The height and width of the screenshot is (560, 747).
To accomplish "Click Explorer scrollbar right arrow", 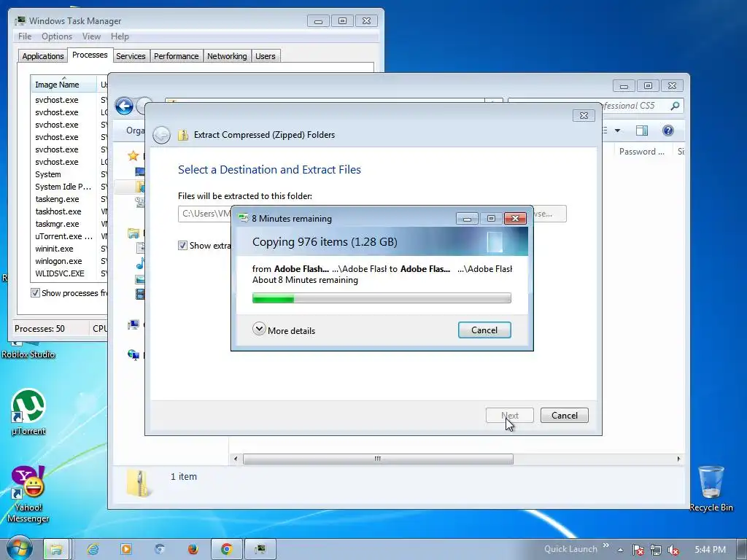I will [679, 459].
